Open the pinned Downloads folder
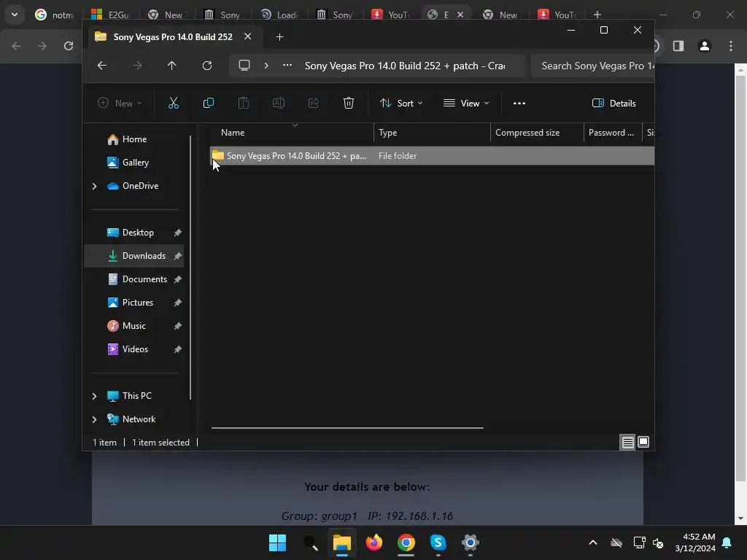747x560 pixels. tap(144, 256)
